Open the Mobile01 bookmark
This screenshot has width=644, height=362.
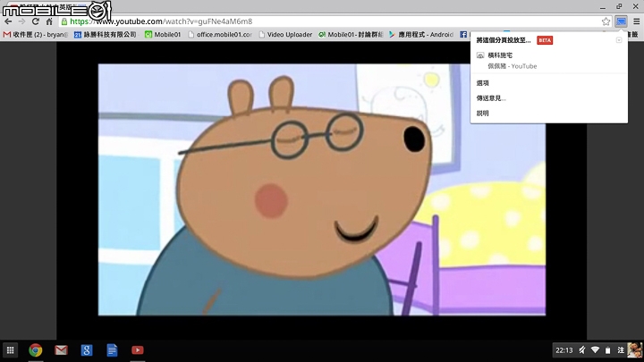[163, 35]
